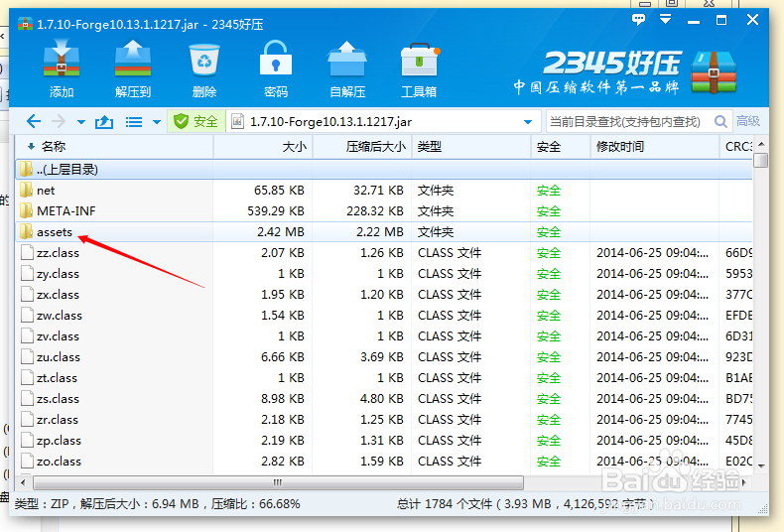Click the up-one-level folder icon
This screenshot has height=532, width=784.
104,121
